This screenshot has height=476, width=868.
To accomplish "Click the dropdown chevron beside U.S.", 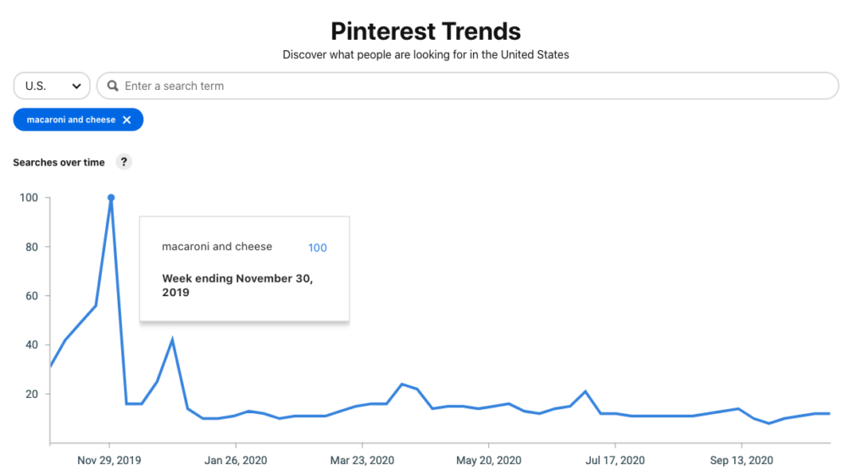I will point(76,86).
